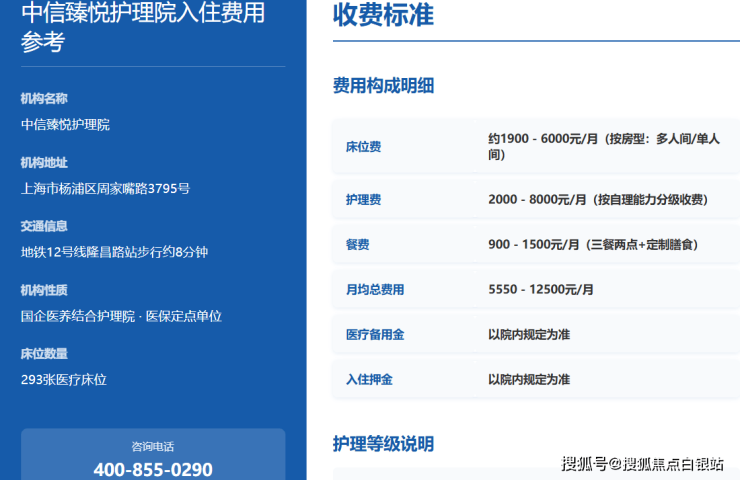Screen dimensions: 740x480
Task: Click the 餐费 row label
Action: pyautogui.click(x=358, y=244)
